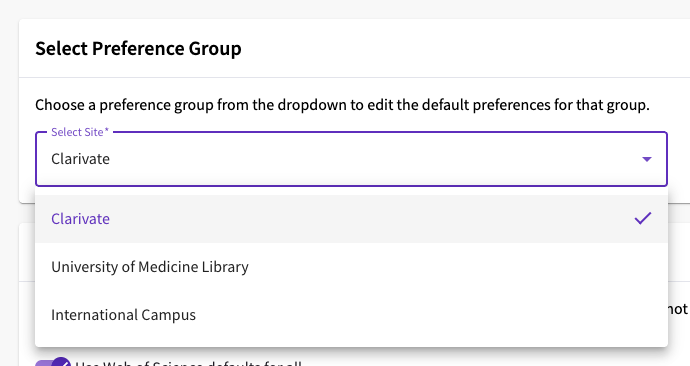Click empty space right of International Campus

pyautogui.click(x=431, y=315)
